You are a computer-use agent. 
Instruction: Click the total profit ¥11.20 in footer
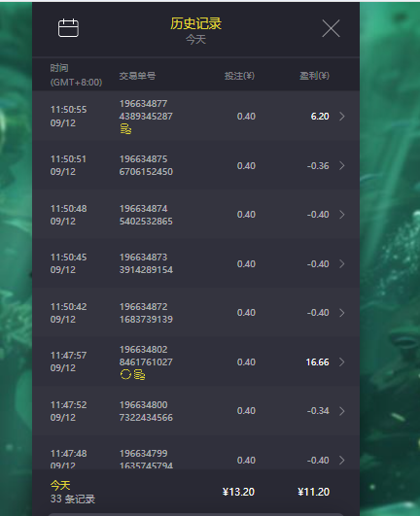coord(313,492)
